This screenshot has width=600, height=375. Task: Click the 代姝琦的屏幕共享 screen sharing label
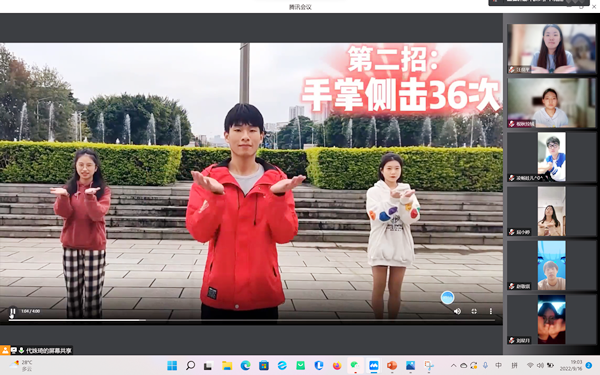49,351
